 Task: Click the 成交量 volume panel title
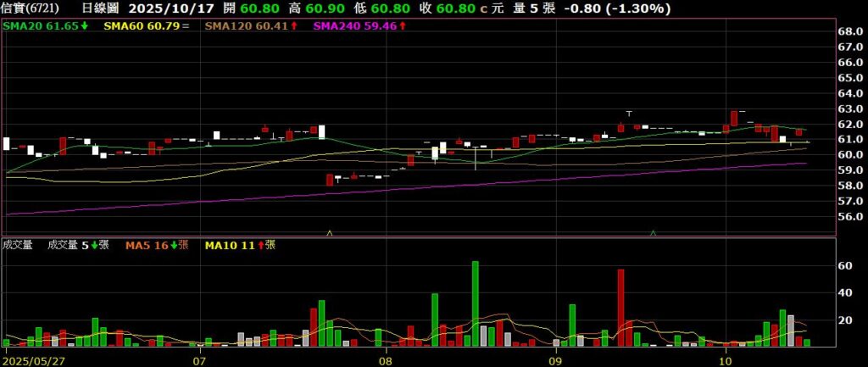point(18,245)
